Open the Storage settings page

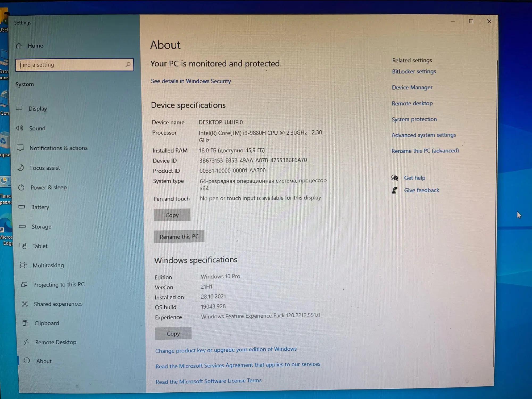41,227
